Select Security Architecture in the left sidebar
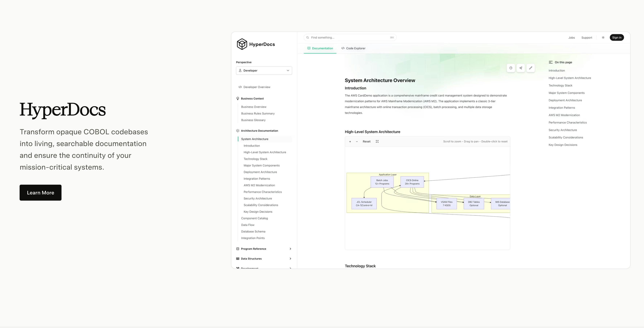This screenshot has height=328, width=644. pos(257,199)
